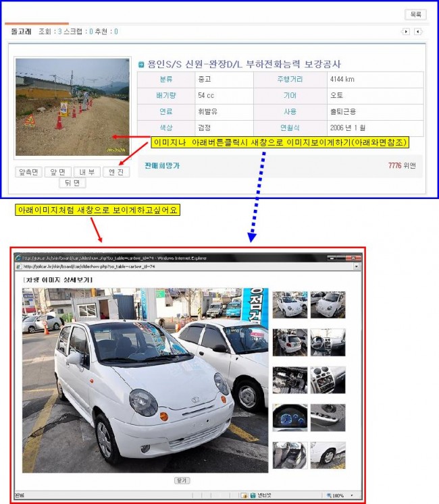The height and width of the screenshot is (504, 439).
Task: Select the car seat interior thumbnail
Action: pyautogui.click(x=289, y=455)
